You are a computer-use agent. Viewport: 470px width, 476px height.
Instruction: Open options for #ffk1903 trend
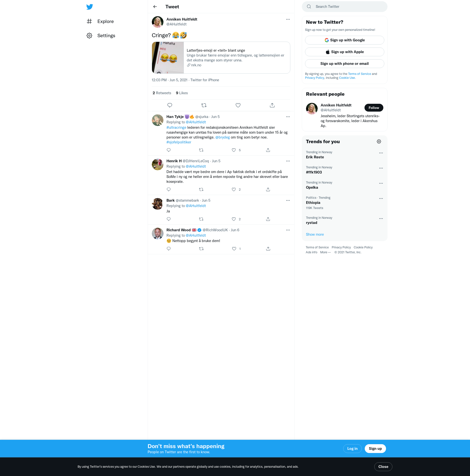(381, 168)
